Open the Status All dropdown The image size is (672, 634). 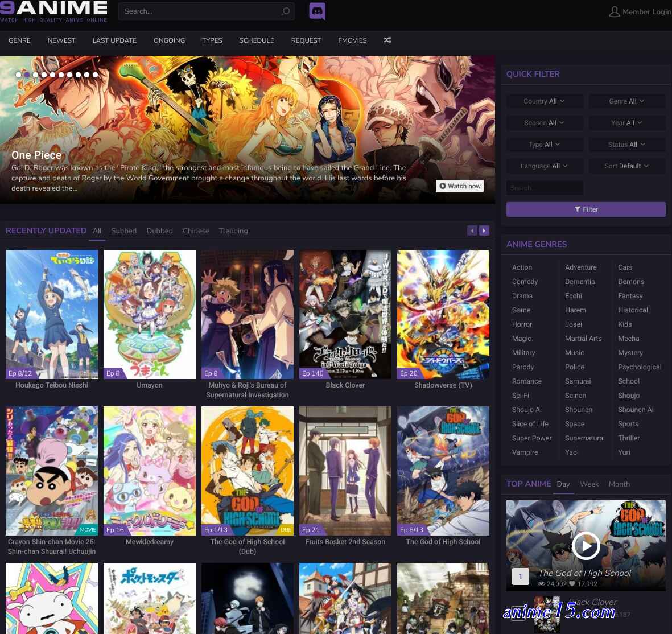coord(626,145)
